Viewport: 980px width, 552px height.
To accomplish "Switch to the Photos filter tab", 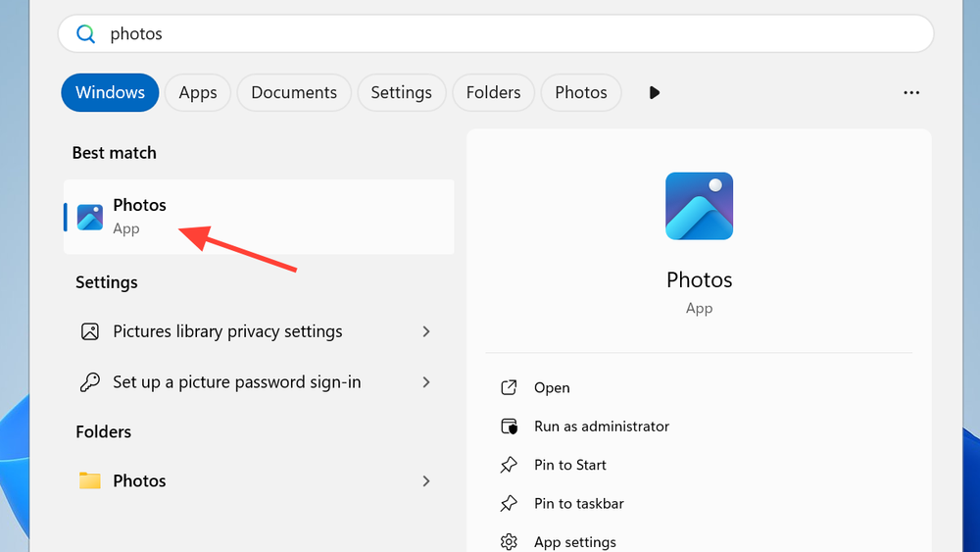I will point(580,92).
